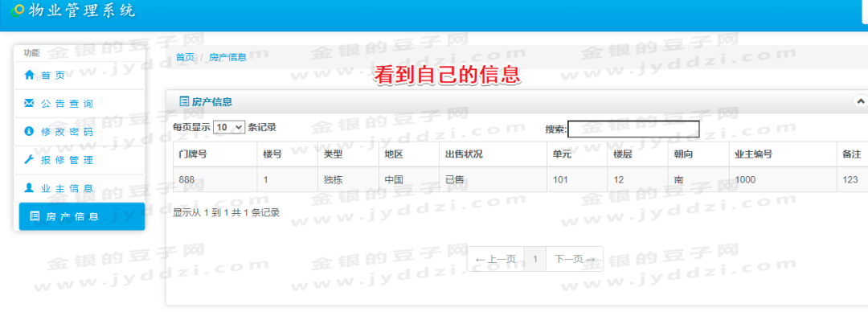Open the records-per-page dropdown showing 10
The image size is (868, 312).
228,128
